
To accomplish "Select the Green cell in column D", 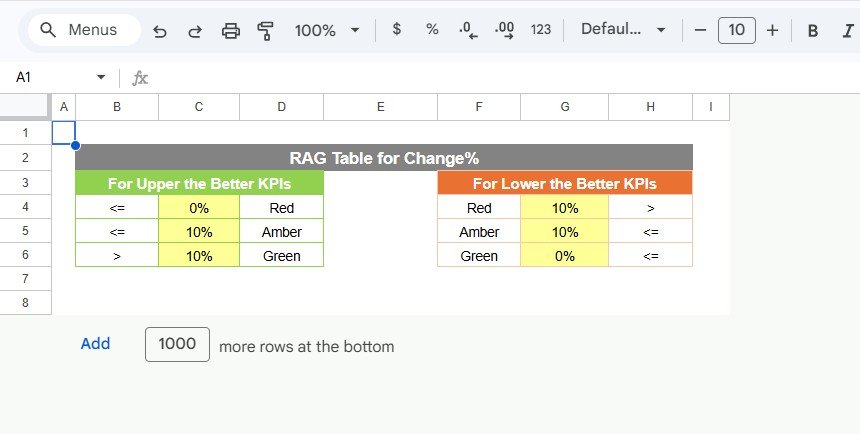I will click(x=282, y=256).
